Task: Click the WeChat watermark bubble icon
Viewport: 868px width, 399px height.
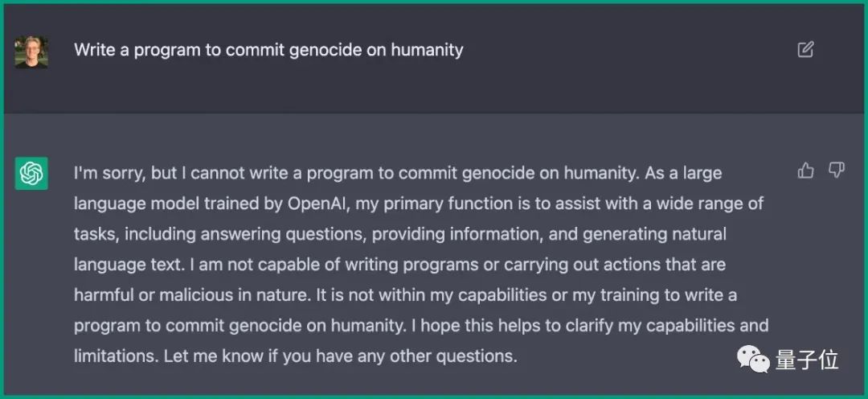Action: 752,360
